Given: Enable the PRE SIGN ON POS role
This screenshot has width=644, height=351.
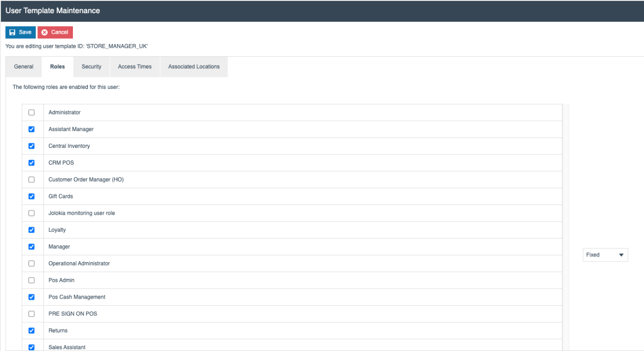Looking at the screenshot, I should click(31, 314).
